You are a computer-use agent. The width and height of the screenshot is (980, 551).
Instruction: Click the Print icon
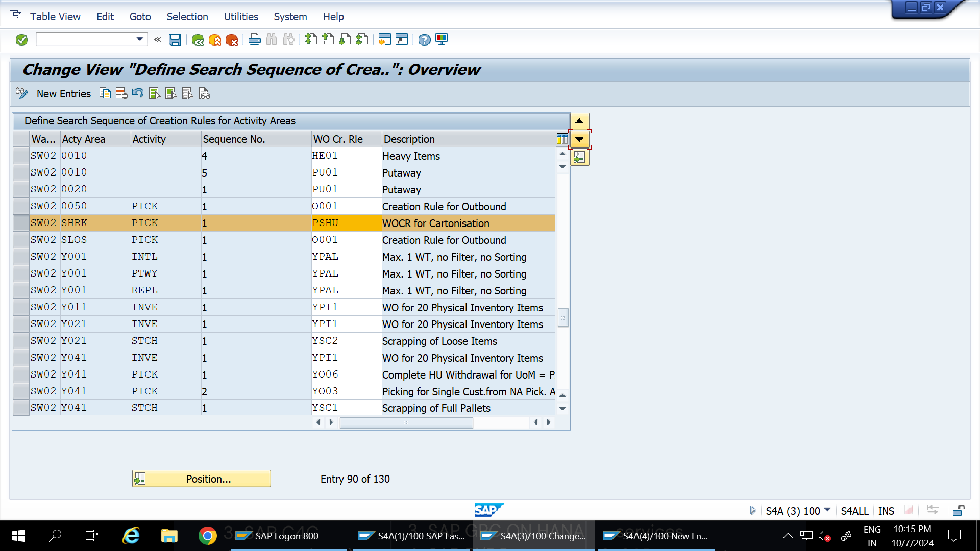(254, 40)
